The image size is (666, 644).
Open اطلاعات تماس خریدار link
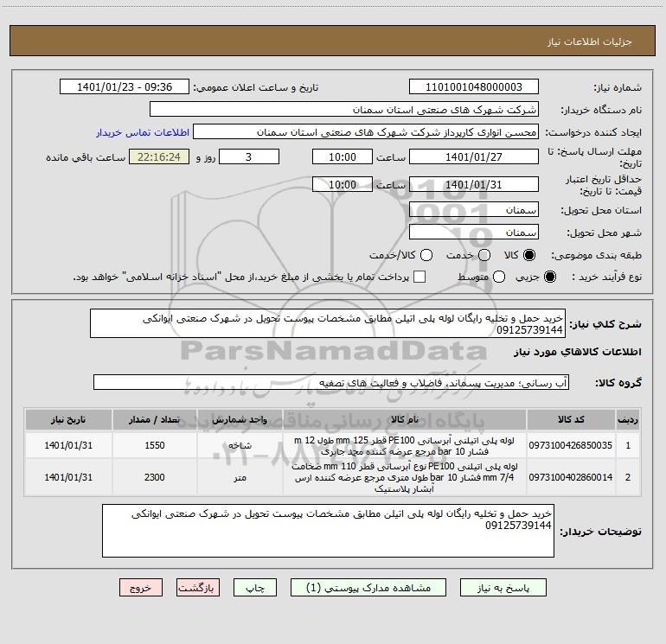(x=143, y=132)
